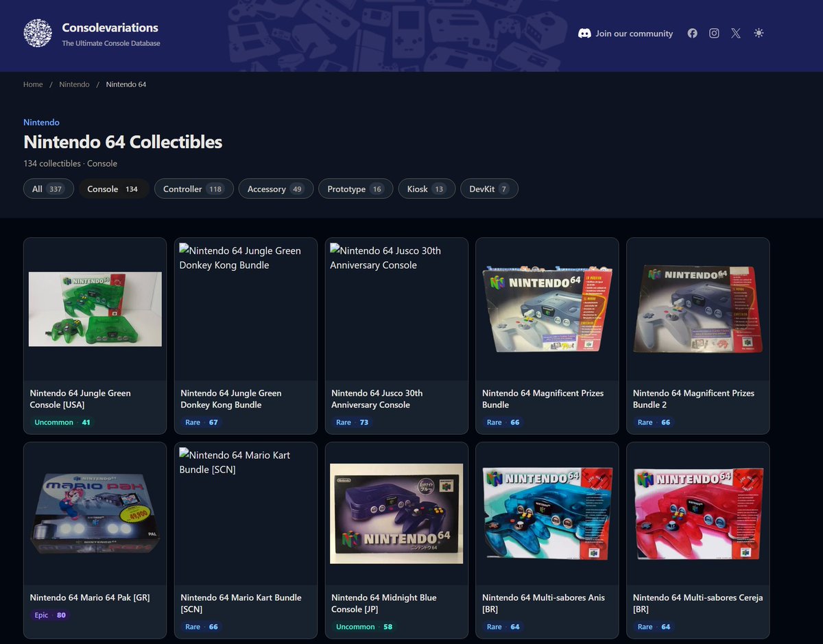
Task: Click Nintendo 64 Collectibles heading
Action: 123,142
